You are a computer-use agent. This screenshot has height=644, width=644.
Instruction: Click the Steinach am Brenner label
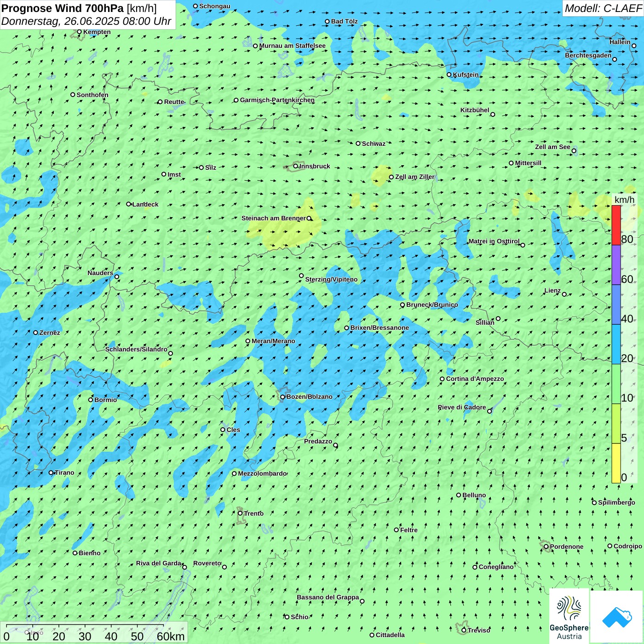click(x=273, y=218)
